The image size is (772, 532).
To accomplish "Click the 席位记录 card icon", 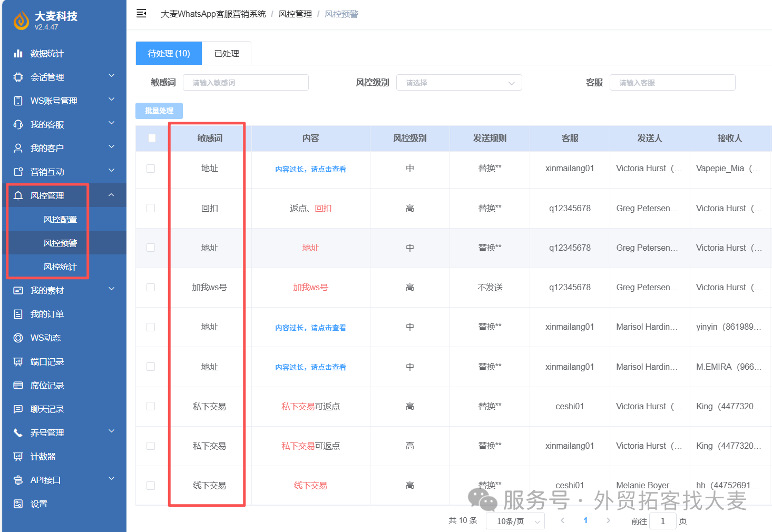I will coord(18,385).
